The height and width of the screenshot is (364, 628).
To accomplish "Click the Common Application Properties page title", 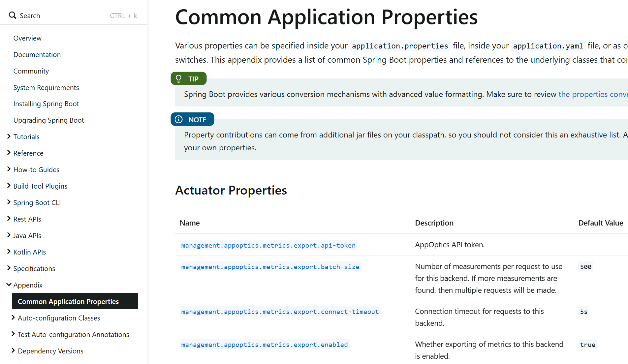I will pos(326,17).
